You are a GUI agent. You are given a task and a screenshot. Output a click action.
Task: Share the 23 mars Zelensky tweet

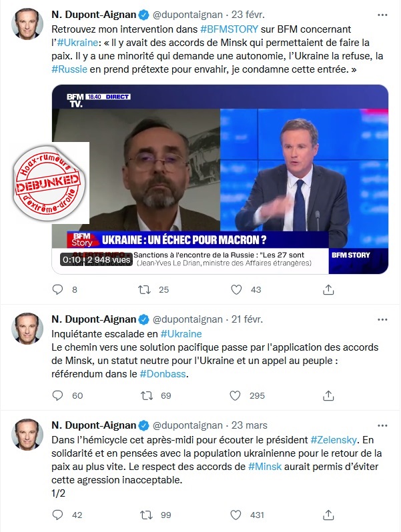[328, 515]
